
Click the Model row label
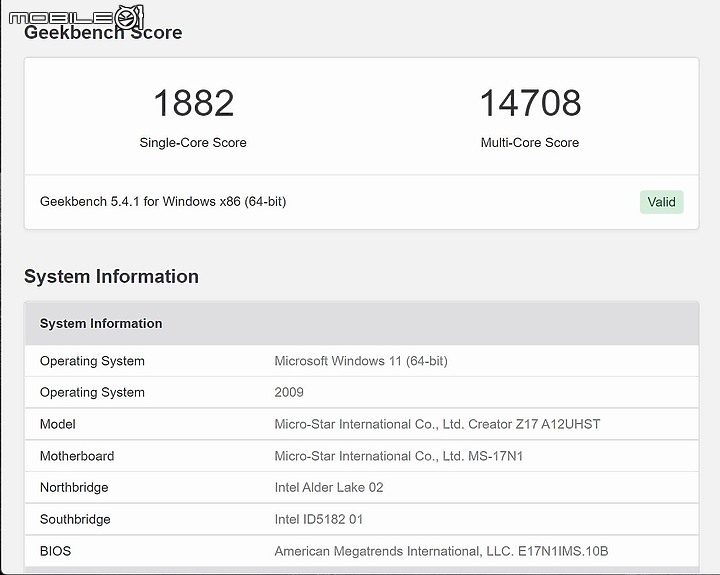[57, 424]
